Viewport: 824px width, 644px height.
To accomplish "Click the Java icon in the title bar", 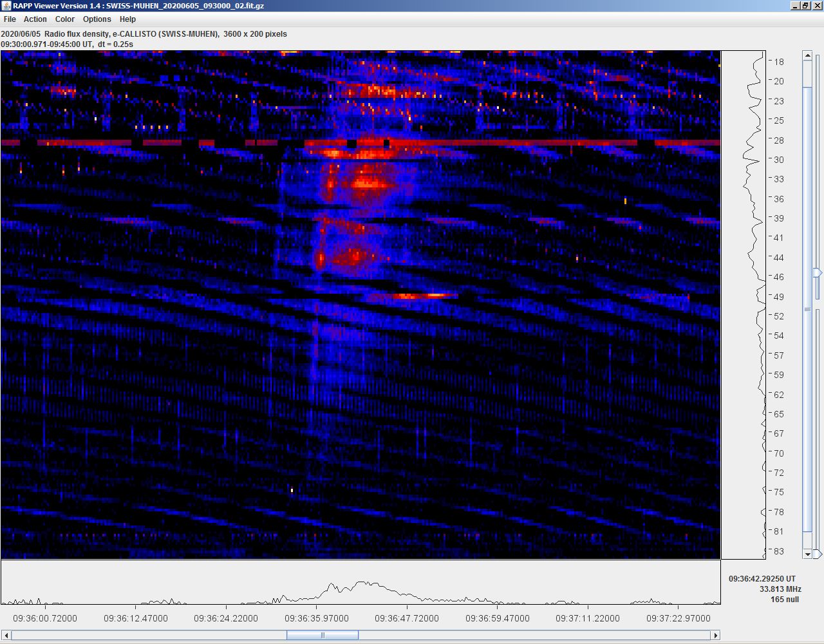I will [6, 6].
